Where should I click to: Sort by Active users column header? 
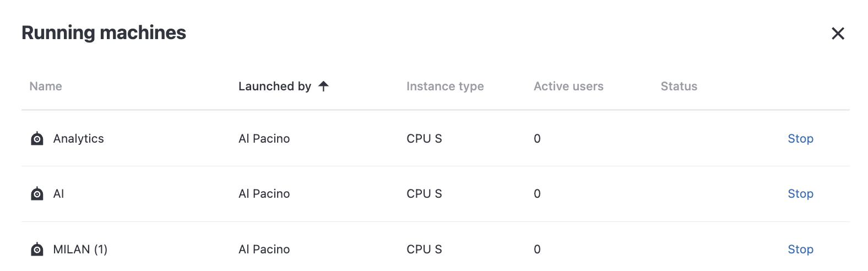click(x=568, y=86)
